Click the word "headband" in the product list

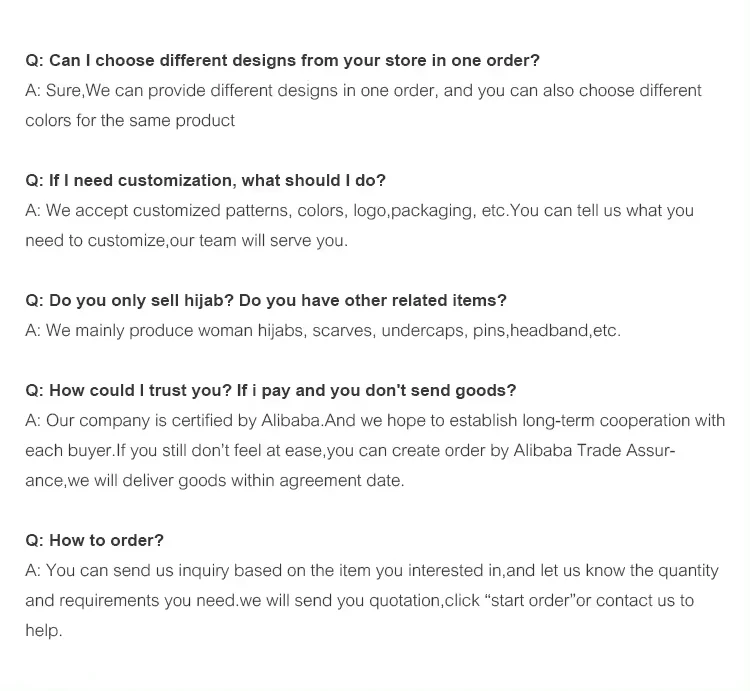[549, 331]
